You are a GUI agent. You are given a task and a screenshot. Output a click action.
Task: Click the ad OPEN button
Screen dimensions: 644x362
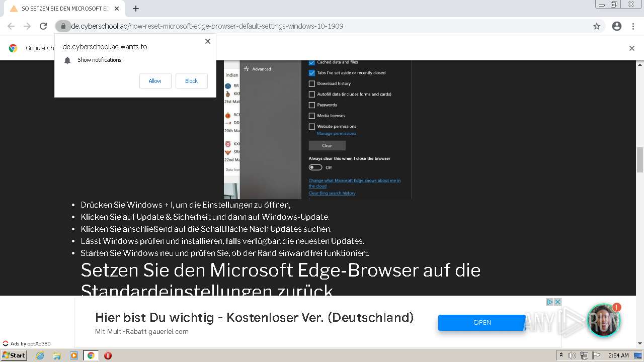point(482,323)
